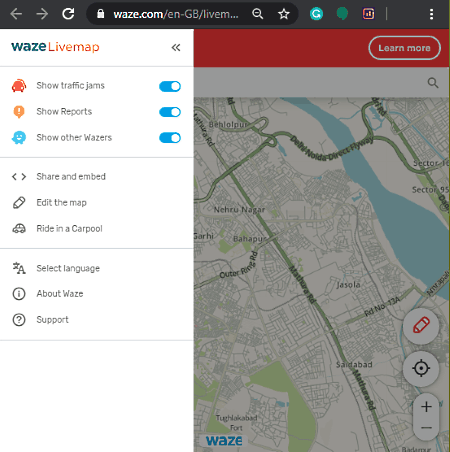Switch off Show other Wazers
450x452 pixels.
tap(170, 138)
